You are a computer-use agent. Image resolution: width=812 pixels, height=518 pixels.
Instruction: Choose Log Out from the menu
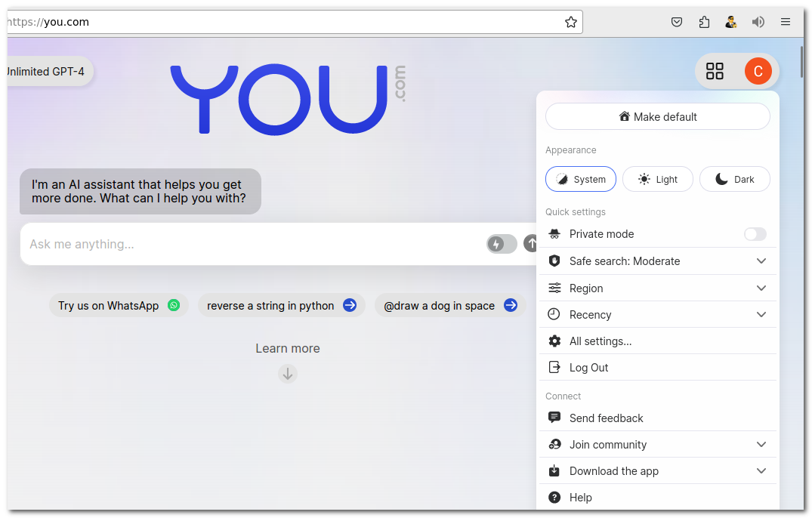(658, 368)
